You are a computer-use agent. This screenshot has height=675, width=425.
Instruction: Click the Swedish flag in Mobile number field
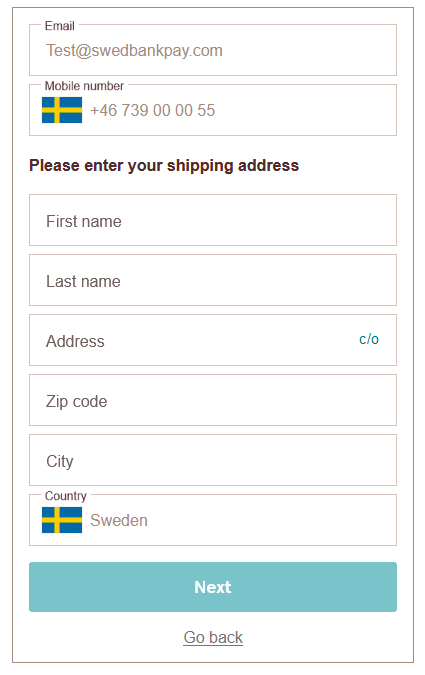62,110
